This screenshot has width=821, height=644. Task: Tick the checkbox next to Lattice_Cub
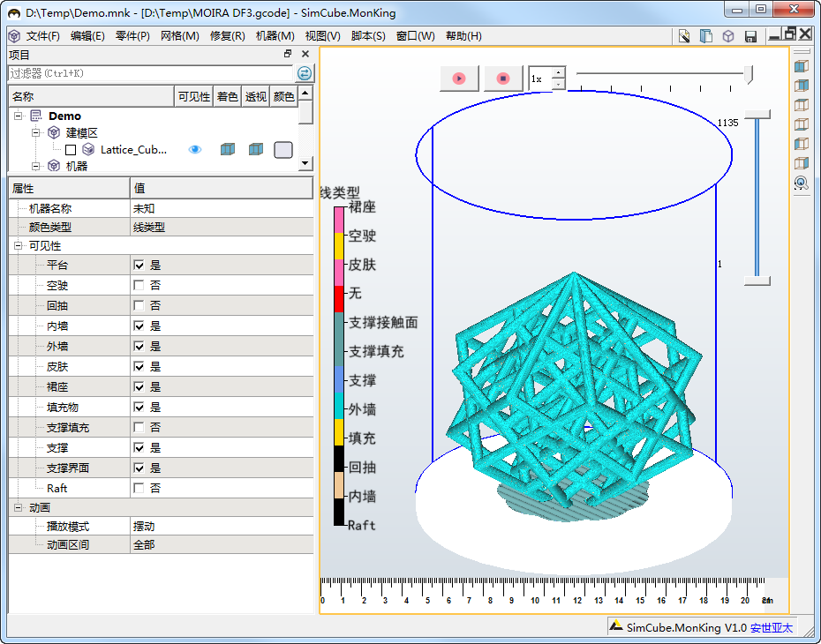71,150
